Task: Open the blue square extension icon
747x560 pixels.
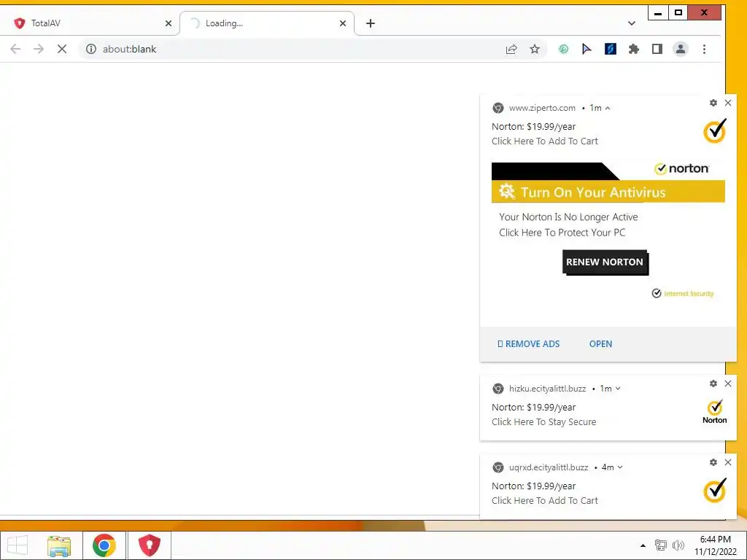Action: point(611,49)
